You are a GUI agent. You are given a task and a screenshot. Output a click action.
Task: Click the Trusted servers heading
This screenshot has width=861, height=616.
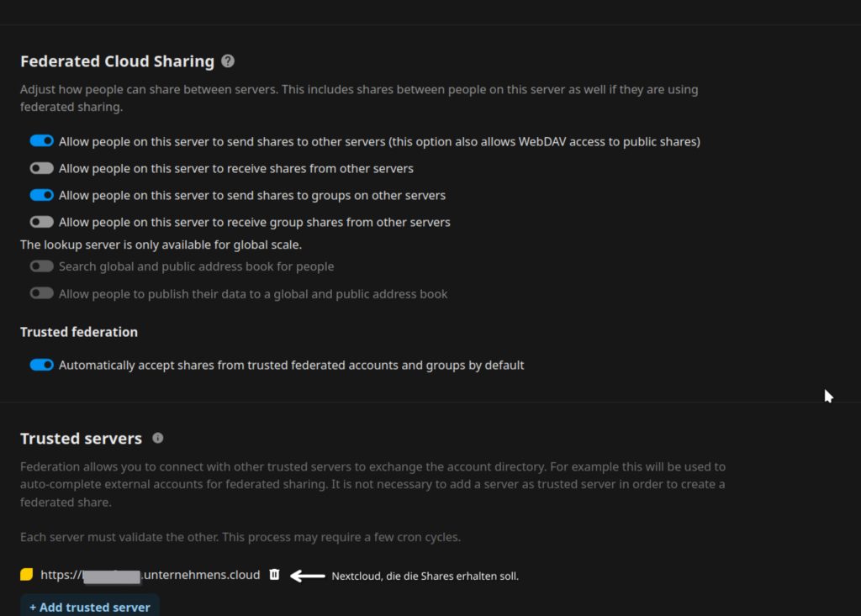(x=81, y=439)
